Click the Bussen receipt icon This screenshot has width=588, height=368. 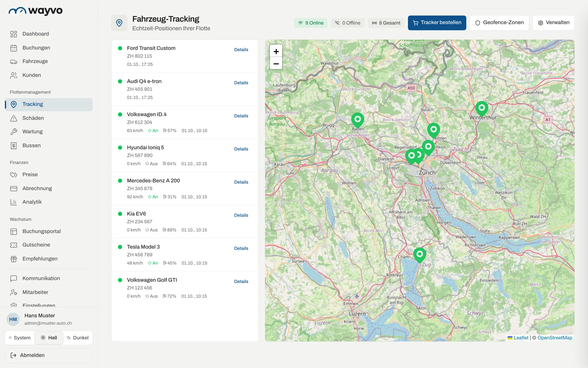click(x=14, y=145)
